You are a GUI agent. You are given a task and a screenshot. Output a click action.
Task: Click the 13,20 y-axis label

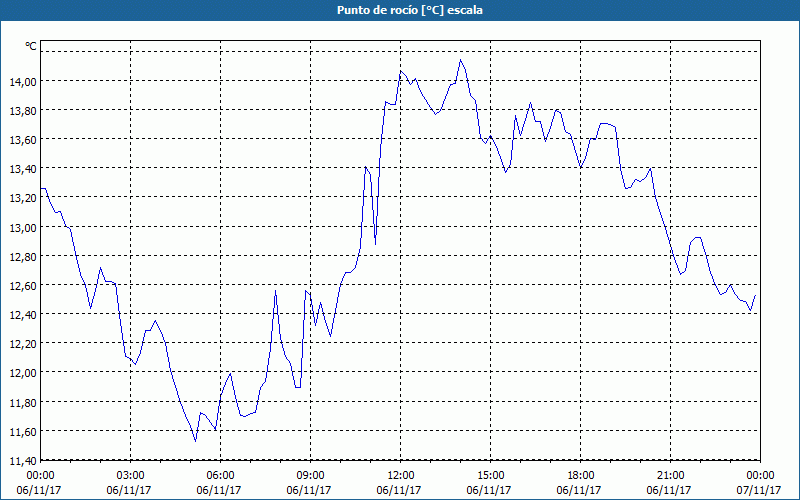click(23, 198)
